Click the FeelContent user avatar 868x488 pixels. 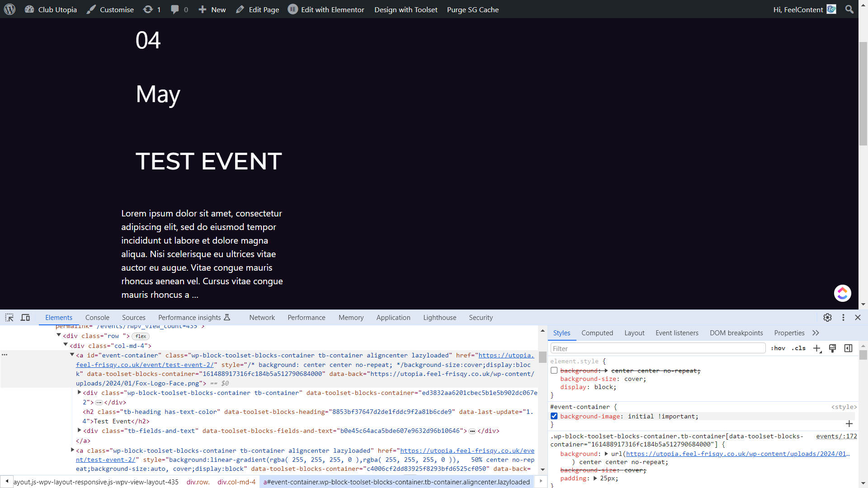[831, 9]
